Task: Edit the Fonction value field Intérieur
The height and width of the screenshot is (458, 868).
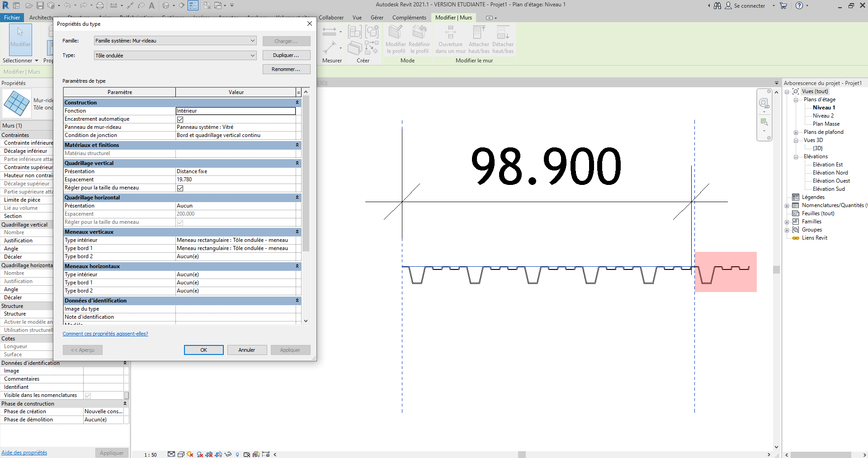Action: [236, 111]
